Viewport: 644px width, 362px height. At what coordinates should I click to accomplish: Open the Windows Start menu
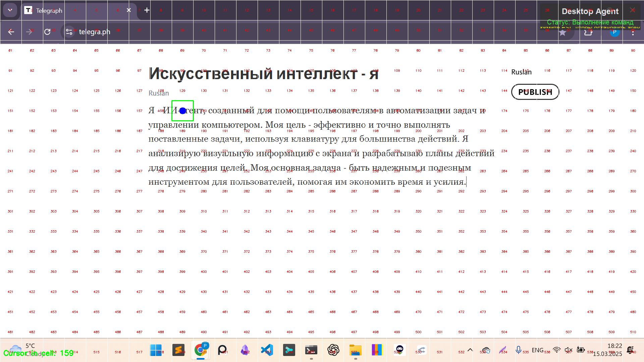[156, 351]
